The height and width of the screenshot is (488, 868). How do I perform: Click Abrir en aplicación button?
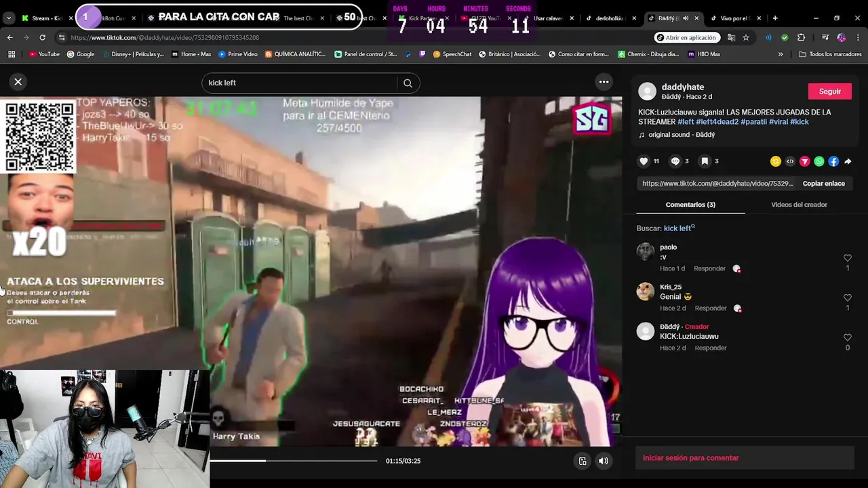[688, 37]
